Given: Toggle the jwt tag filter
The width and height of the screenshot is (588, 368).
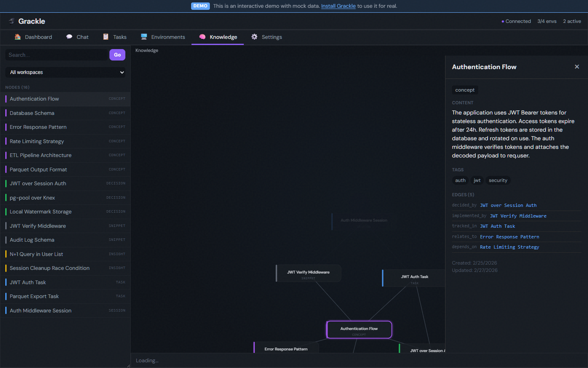Looking at the screenshot, I should [x=477, y=180].
